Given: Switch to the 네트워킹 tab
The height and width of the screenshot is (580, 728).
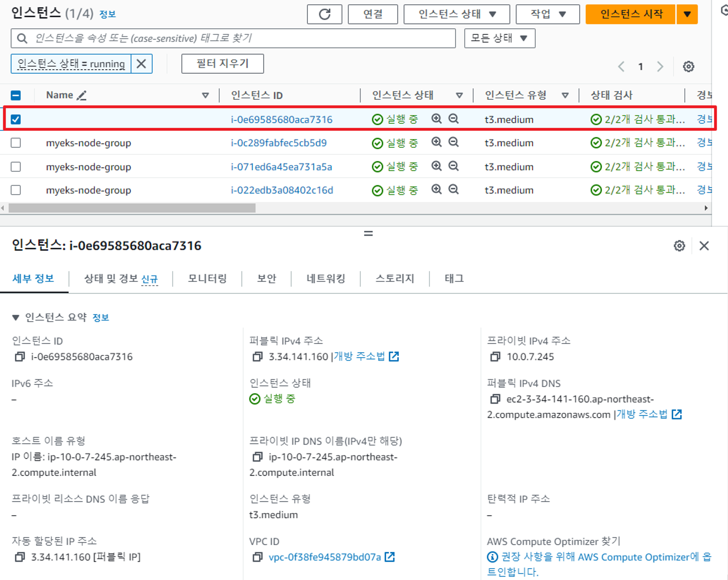Looking at the screenshot, I should tap(326, 278).
